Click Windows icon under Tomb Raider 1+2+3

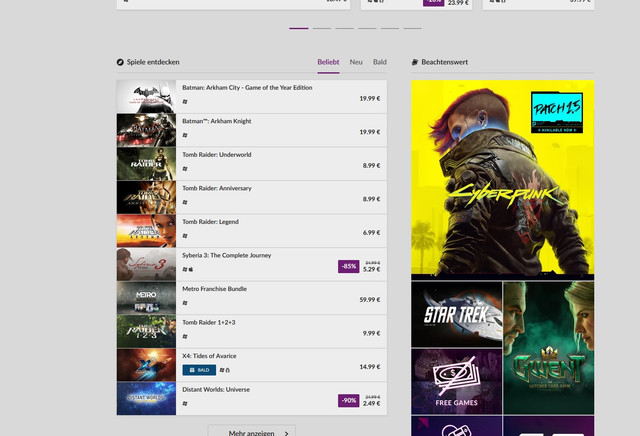tap(184, 336)
